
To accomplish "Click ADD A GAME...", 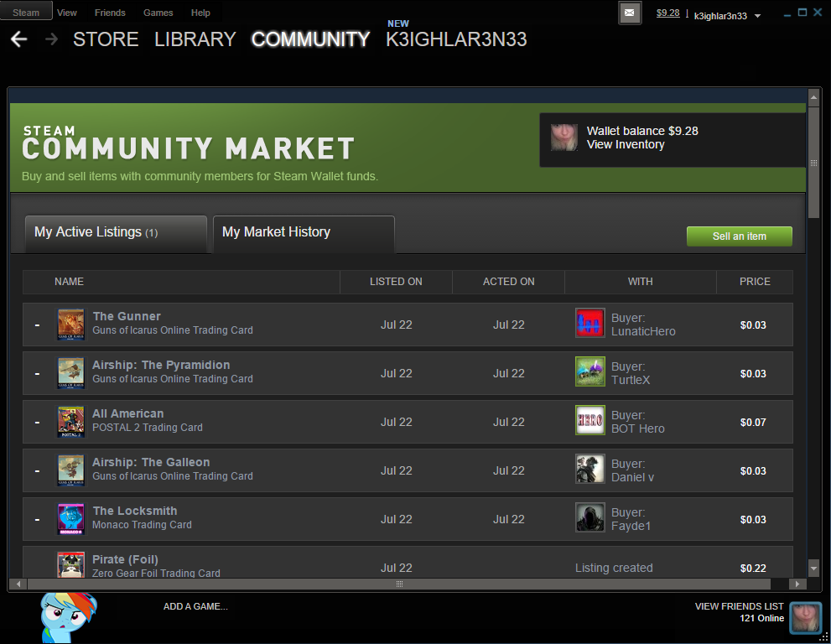I will [195, 606].
